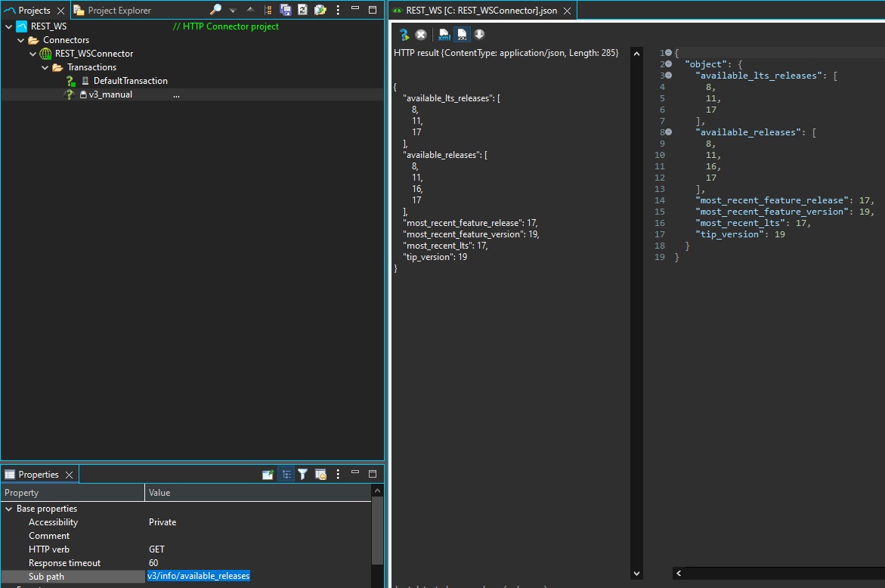Image resolution: width=885 pixels, height=588 pixels.
Task: Close the REST_WSConnector.json editor tab
Action: [567, 11]
